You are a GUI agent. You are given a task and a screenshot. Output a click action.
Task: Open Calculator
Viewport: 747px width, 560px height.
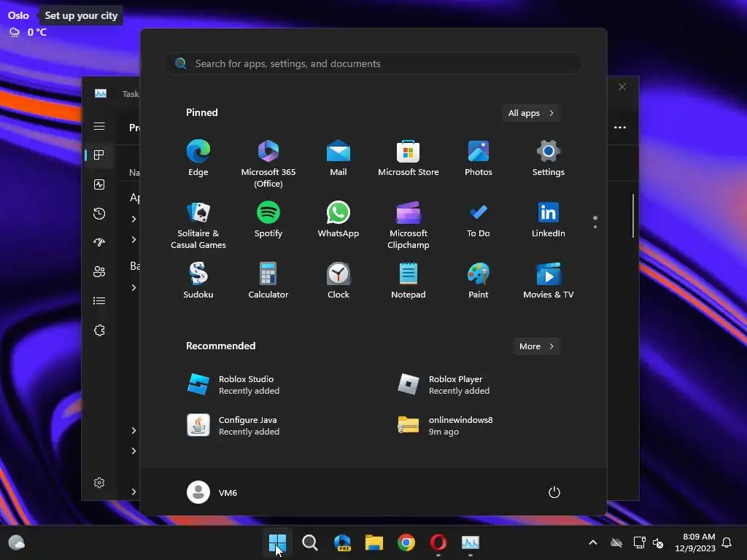click(268, 280)
